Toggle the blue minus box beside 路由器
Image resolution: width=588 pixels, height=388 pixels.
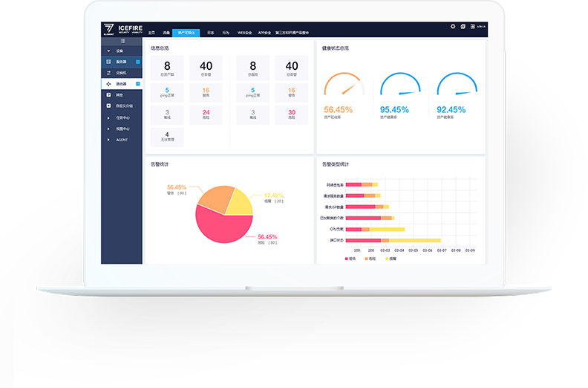(x=138, y=84)
